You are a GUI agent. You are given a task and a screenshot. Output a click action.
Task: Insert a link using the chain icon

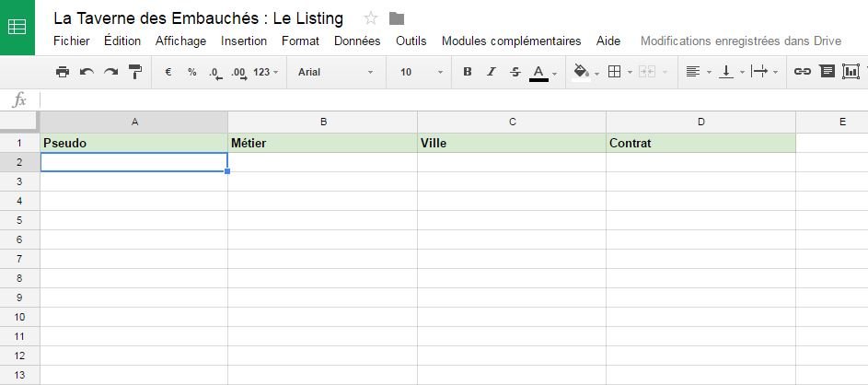[803, 72]
